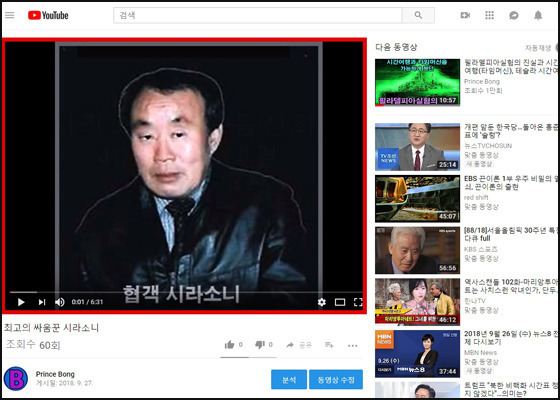
Task: Open the MBN News channel name
Action: click(480, 352)
